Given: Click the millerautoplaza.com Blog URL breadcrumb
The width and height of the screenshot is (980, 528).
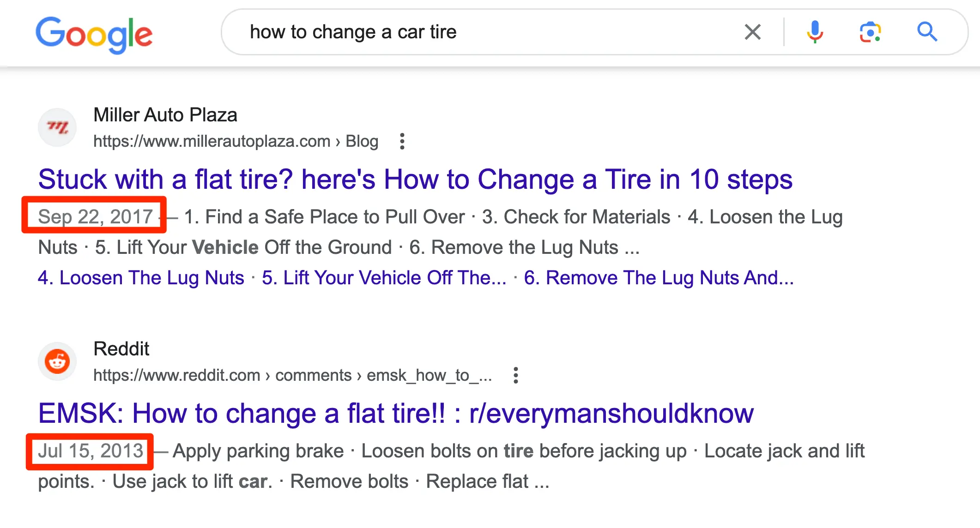Looking at the screenshot, I should point(236,141).
